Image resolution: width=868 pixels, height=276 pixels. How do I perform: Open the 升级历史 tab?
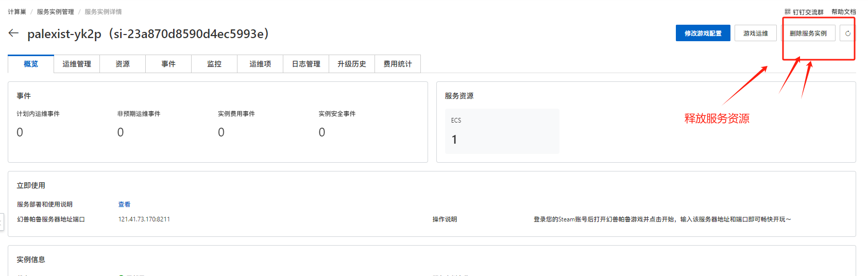[x=352, y=64]
